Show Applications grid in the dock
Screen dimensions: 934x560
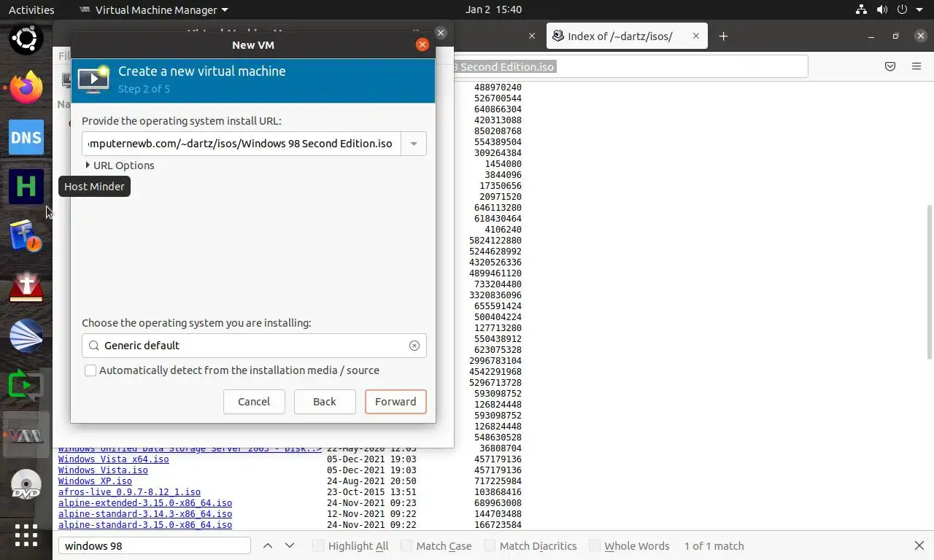coord(26,535)
